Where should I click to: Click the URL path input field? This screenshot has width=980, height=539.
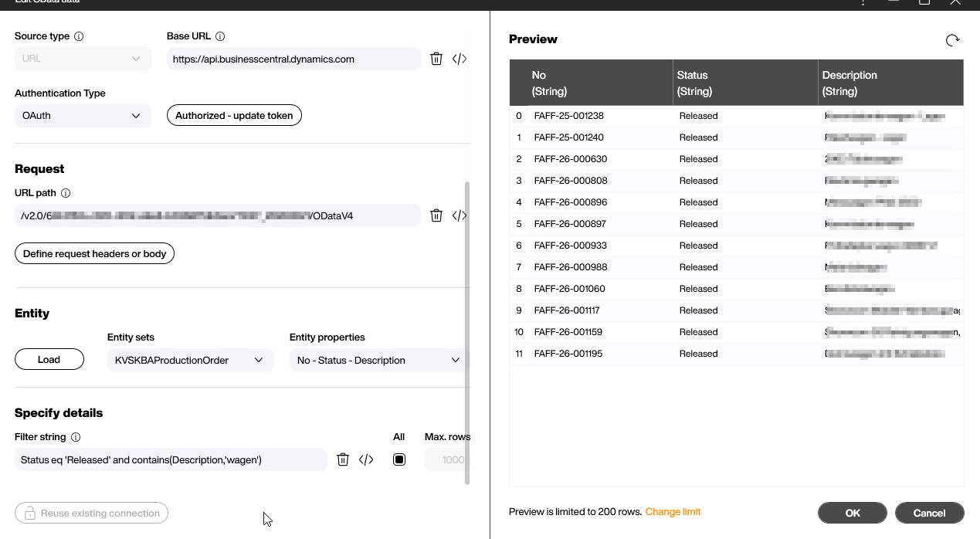[x=218, y=215]
